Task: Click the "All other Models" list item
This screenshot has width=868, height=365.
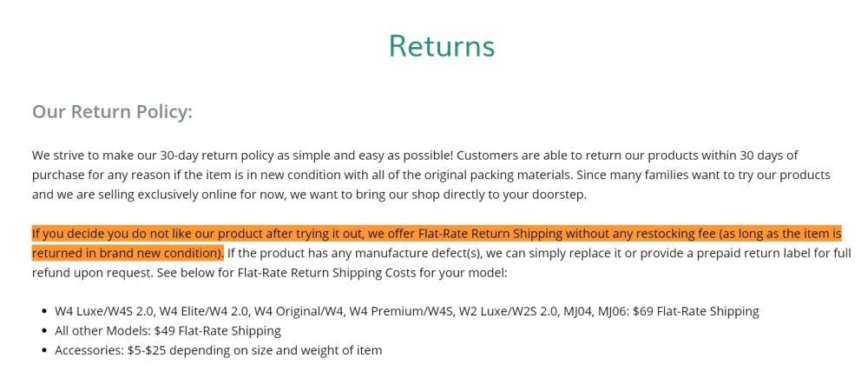Action: pos(102,330)
